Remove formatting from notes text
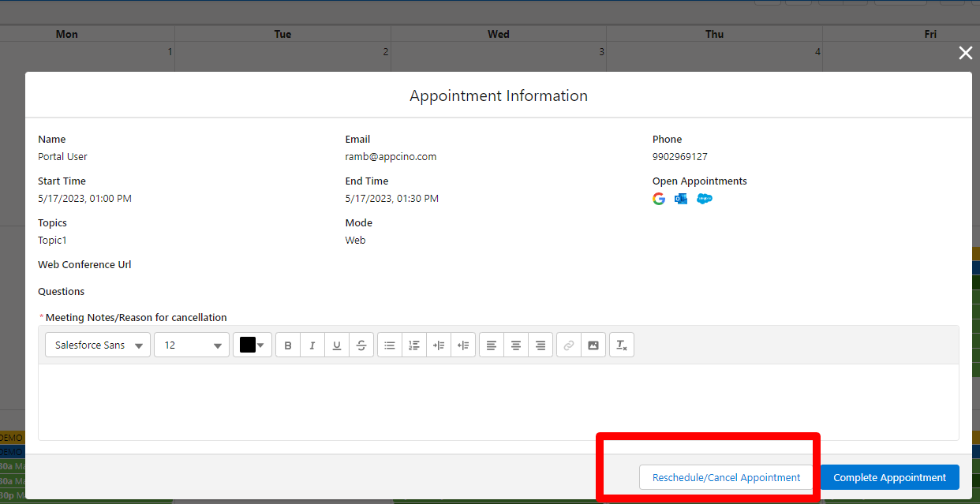The height and width of the screenshot is (504, 980). pos(622,345)
